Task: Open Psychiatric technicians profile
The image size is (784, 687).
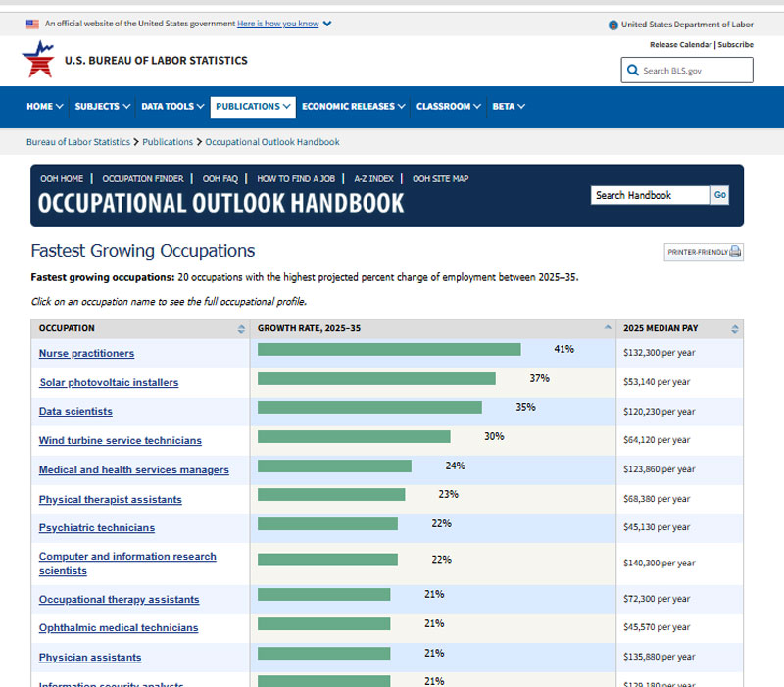Action: [97, 528]
